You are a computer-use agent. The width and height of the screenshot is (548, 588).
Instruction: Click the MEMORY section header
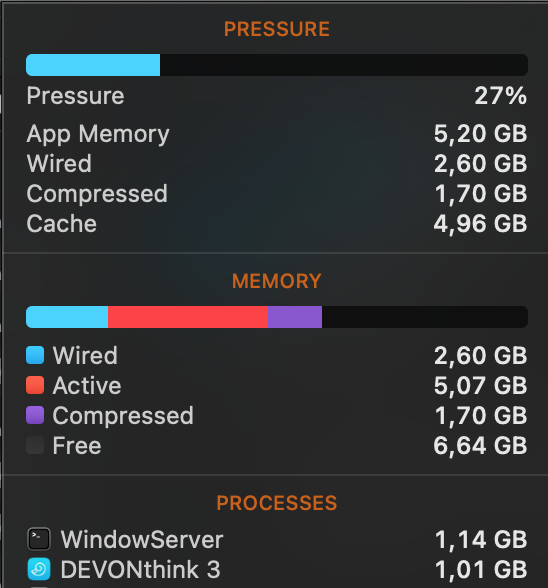point(277,281)
